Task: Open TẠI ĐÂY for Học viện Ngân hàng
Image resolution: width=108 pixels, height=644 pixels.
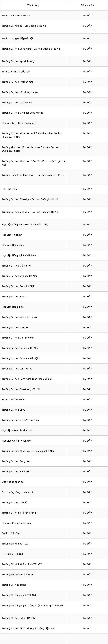Action: click(x=87, y=245)
